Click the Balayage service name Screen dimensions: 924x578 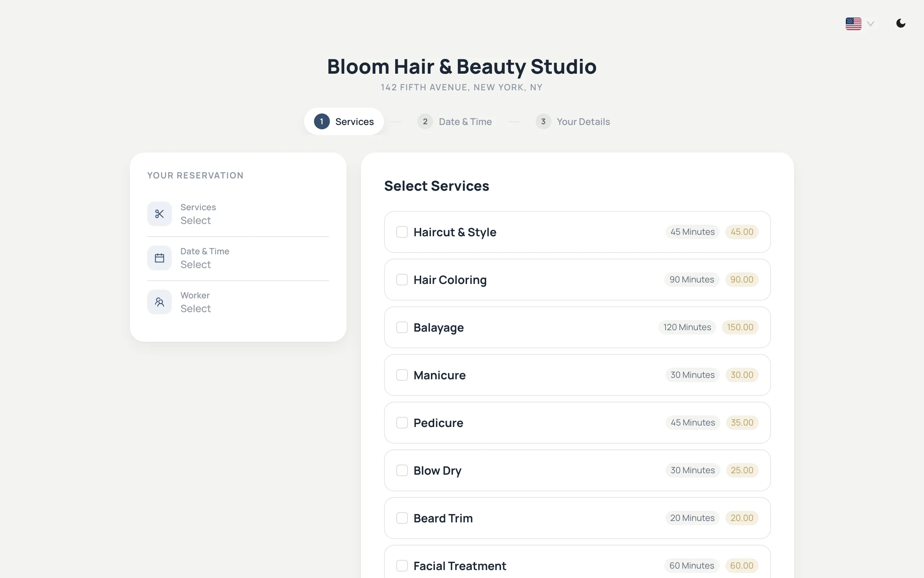click(x=439, y=328)
